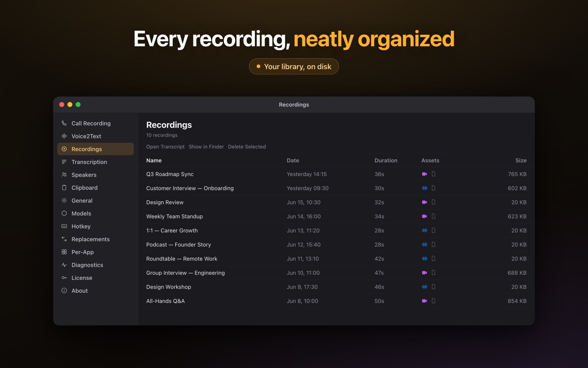Viewport: 588px width, 368px height.
Task: Sort by Date column header
Action: (x=293, y=160)
